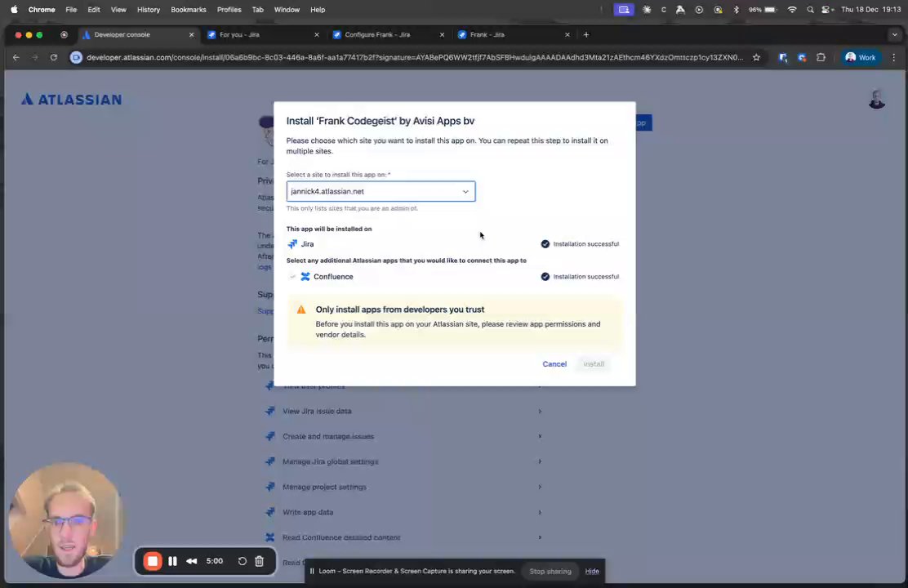Click the address bar URL
This screenshot has height=588, width=908.
pyautogui.click(x=415, y=57)
